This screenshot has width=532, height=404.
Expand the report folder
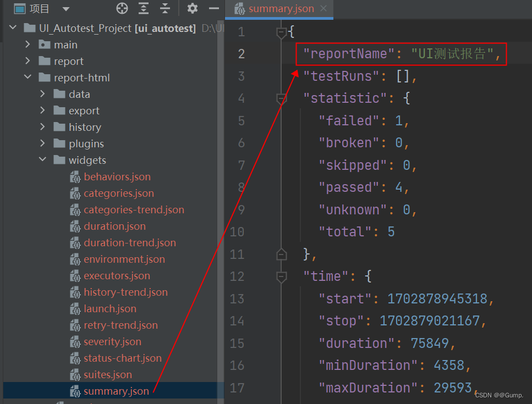(x=28, y=60)
